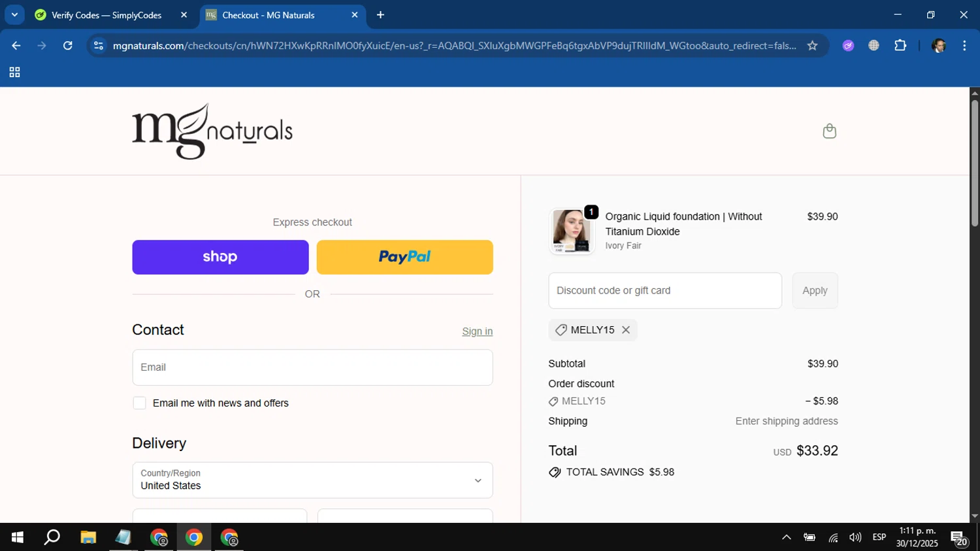Pay with Shop express checkout
The height and width of the screenshot is (551, 980).
pyautogui.click(x=220, y=257)
